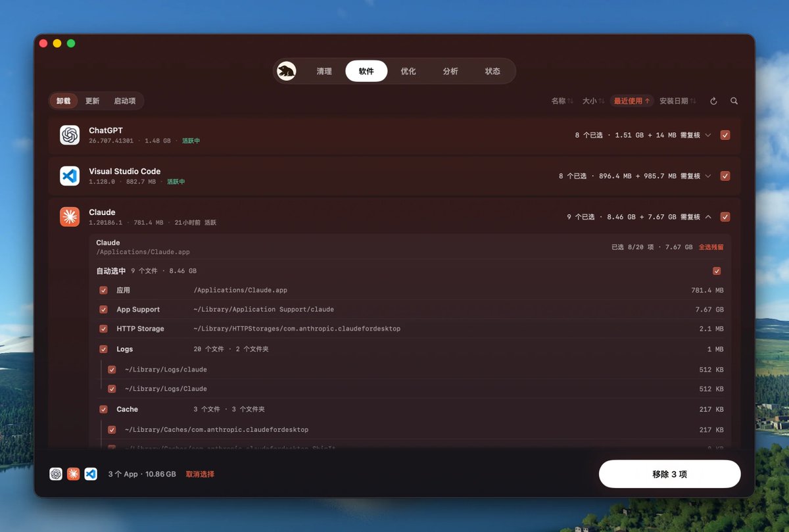Uncheck the ChatGPT row checkbox
Image resolution: width=789 pixels, height=532 pixels.
pyautogui.click(x=725, y=135)
